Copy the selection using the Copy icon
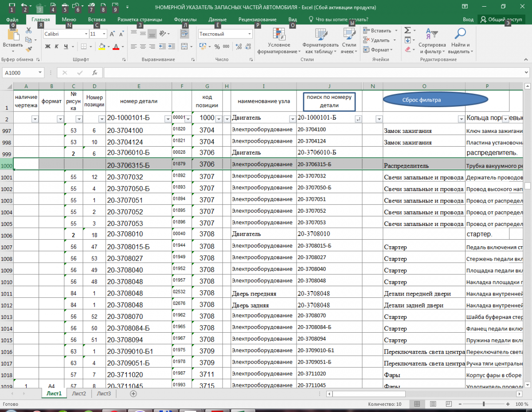 point(29,40)
